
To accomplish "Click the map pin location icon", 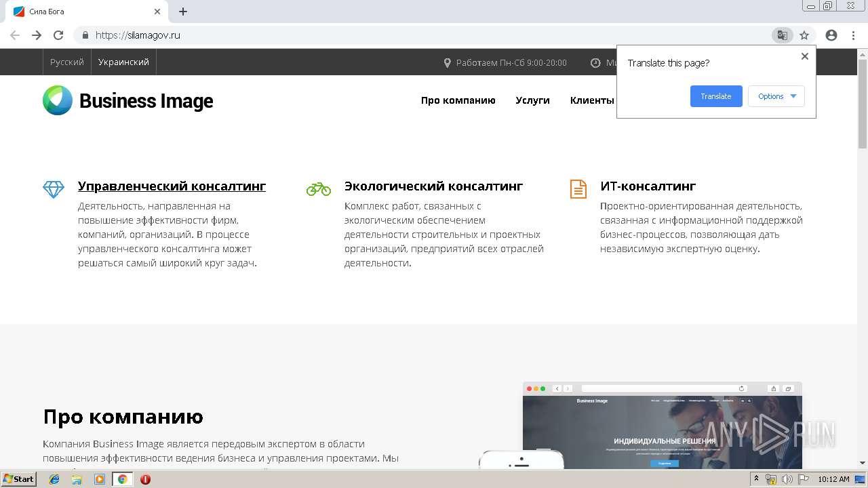I will [x=447, y=62].
